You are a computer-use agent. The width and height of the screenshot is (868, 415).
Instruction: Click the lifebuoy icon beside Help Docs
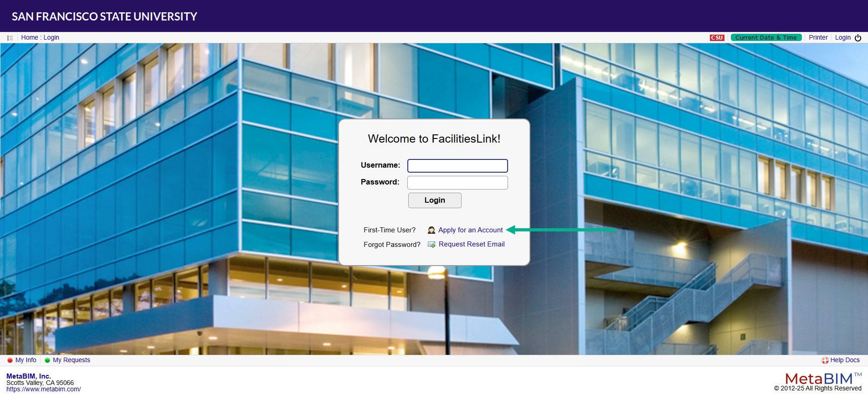coord(825,360)
